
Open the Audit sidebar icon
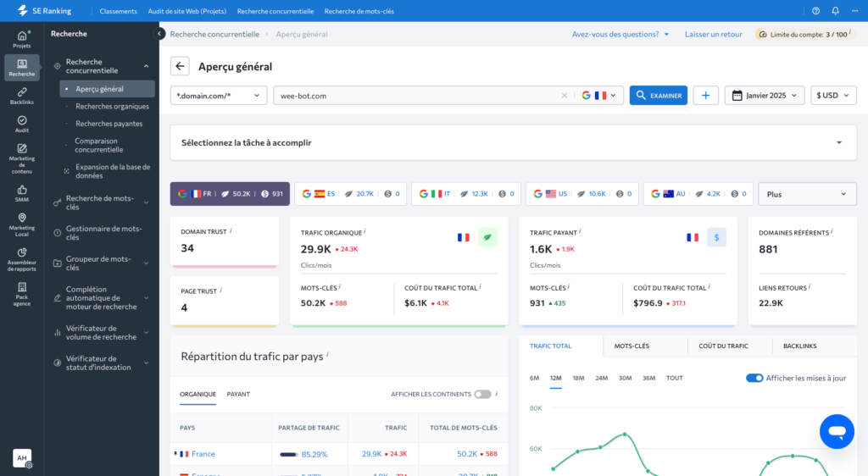coord(21,124)
